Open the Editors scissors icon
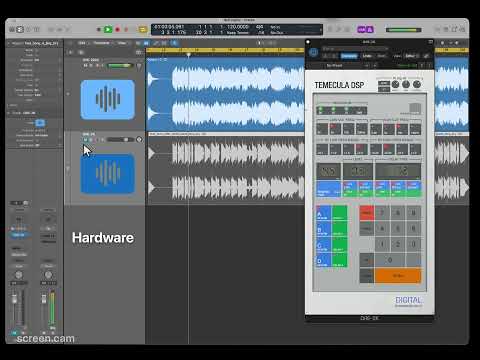Screen dimensions: 480x360 (x=68, y=30)
